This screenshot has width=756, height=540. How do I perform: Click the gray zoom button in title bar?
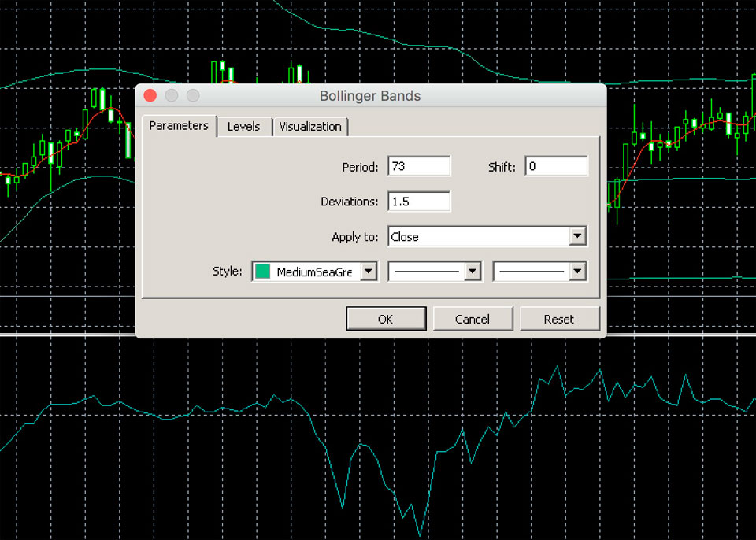tap(192, 95)
